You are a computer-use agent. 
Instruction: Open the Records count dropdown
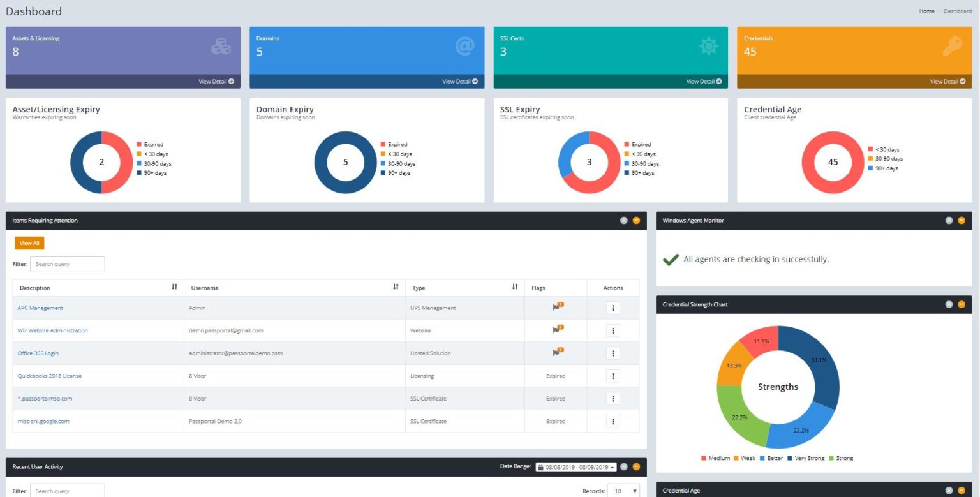click(623, 491)
